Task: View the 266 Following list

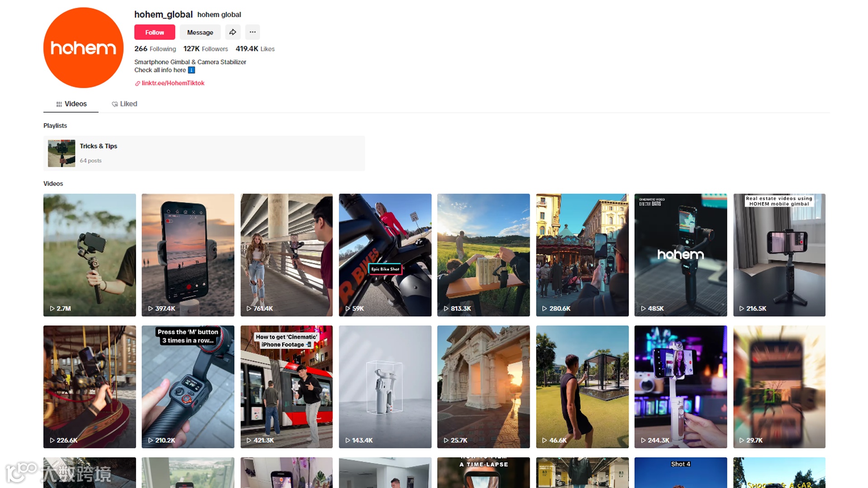Action: point(155,49)
